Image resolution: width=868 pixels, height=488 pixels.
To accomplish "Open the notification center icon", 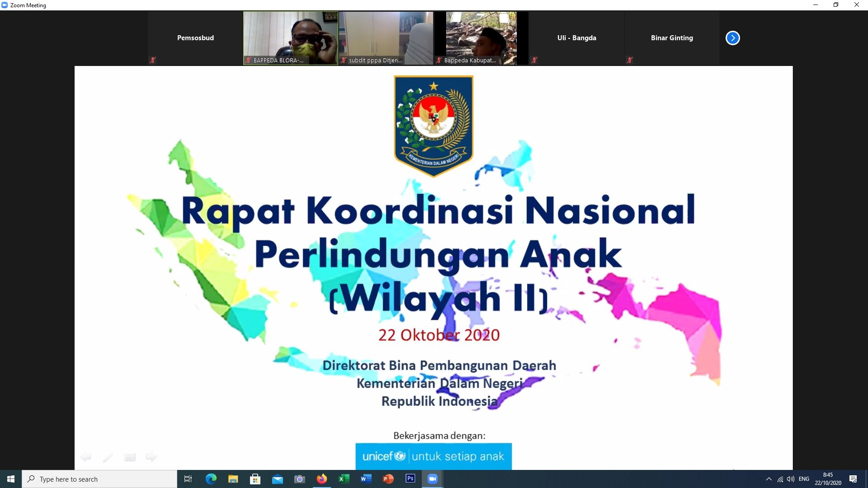I will click(x=853, y=479).
